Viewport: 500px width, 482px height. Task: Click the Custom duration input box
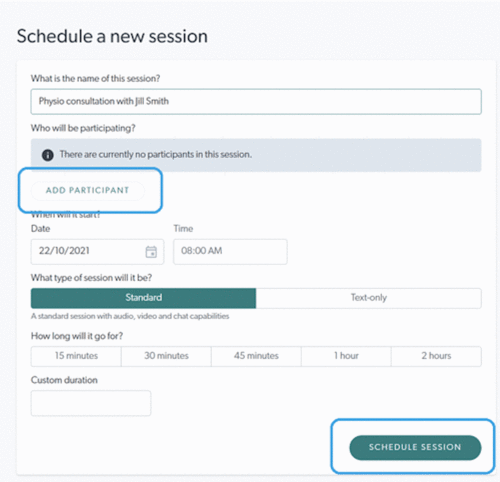pos(91,403)
